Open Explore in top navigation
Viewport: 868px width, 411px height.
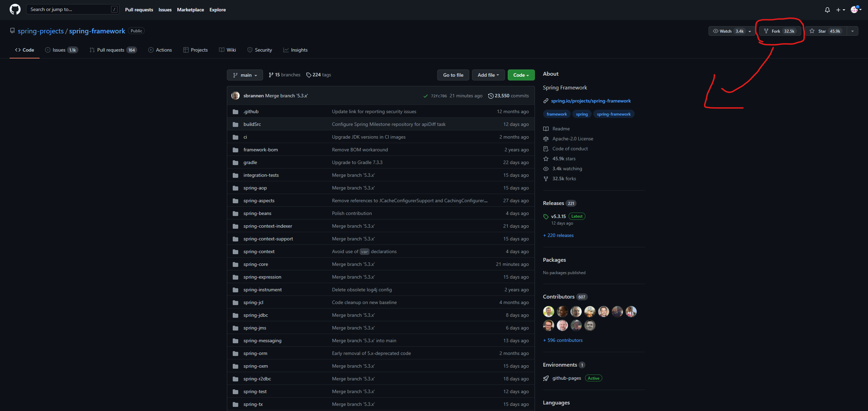point(218,10)
